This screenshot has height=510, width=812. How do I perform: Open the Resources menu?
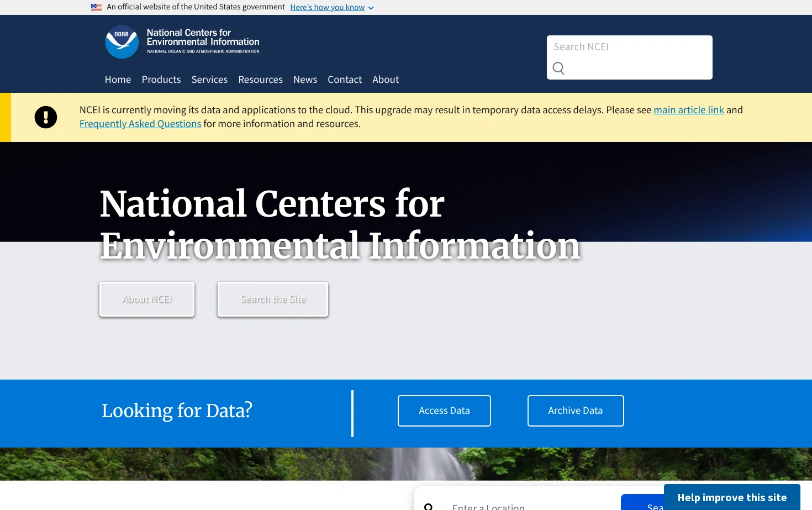pos(261,80)
